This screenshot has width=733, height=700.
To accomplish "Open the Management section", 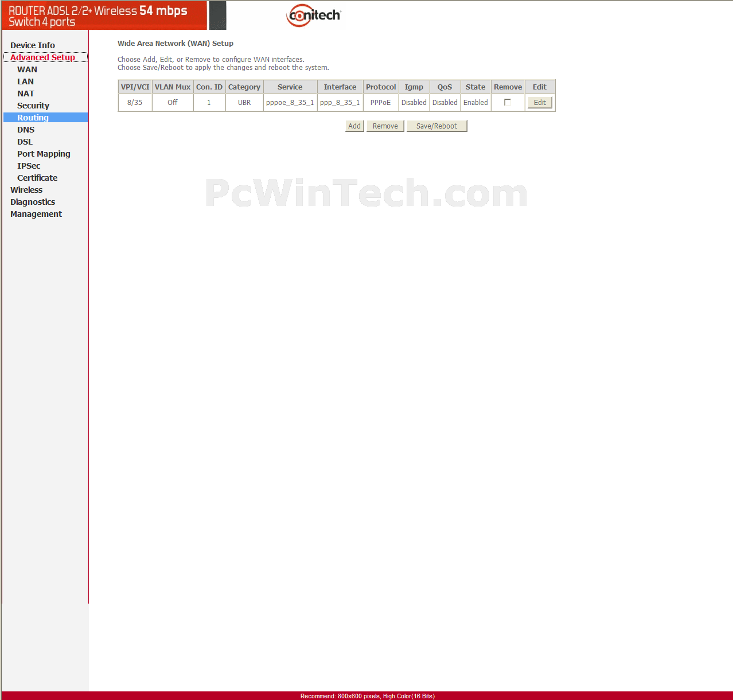I will click(36, 214).
